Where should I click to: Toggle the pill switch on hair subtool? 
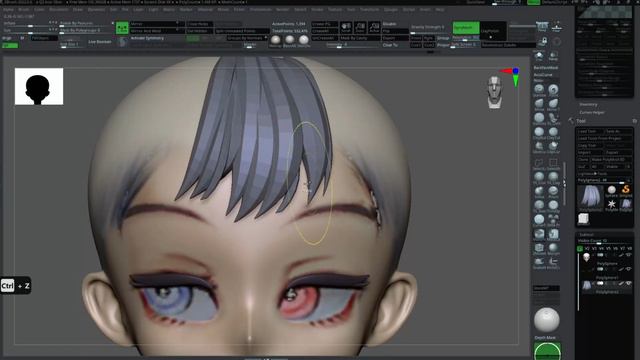pyautogui.click(x=600, y=283)
